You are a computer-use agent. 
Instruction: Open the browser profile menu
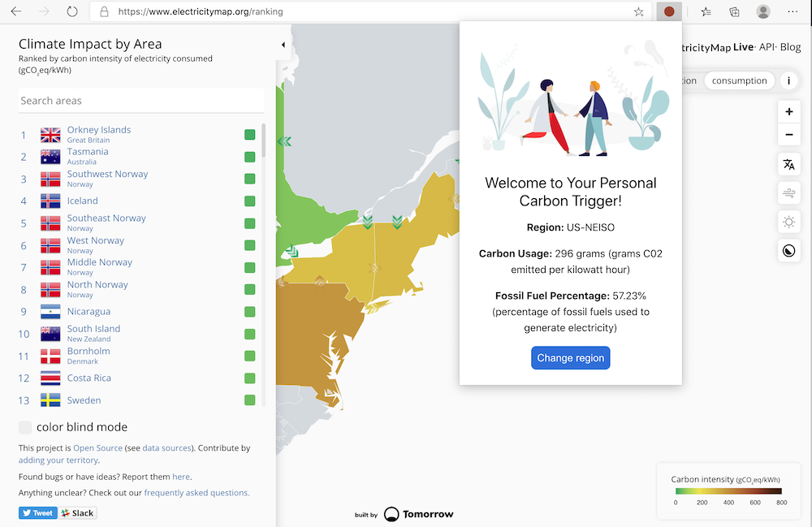[x=763, y=11]
